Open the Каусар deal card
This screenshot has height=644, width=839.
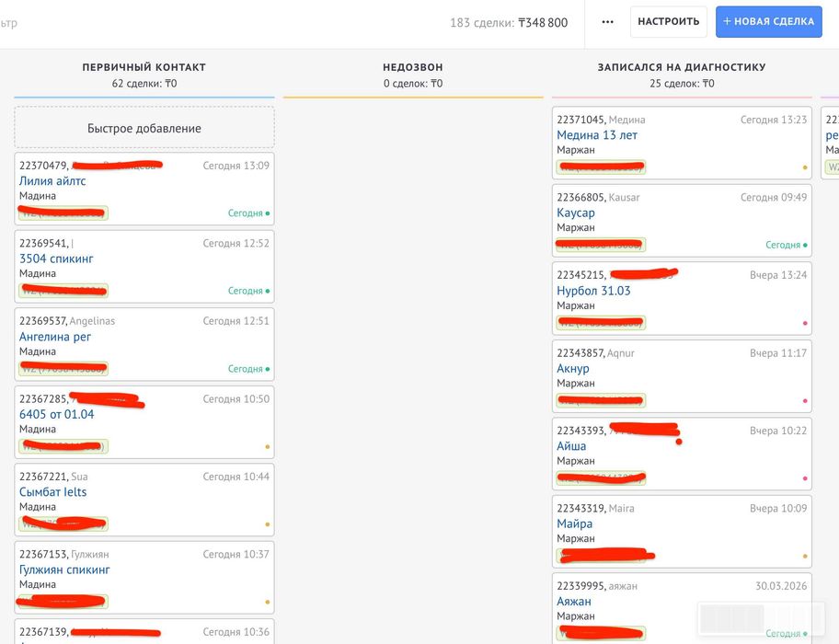click(x=576, y=213)
